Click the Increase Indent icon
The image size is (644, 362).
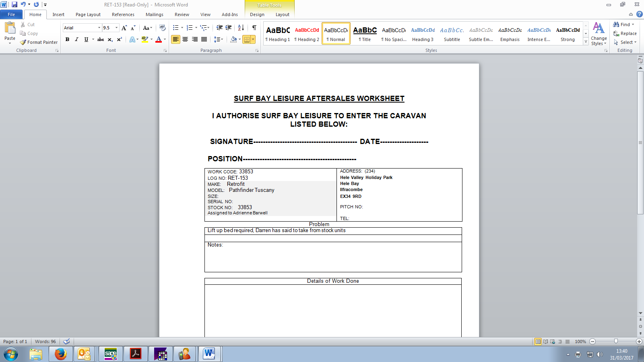point(229,28)
